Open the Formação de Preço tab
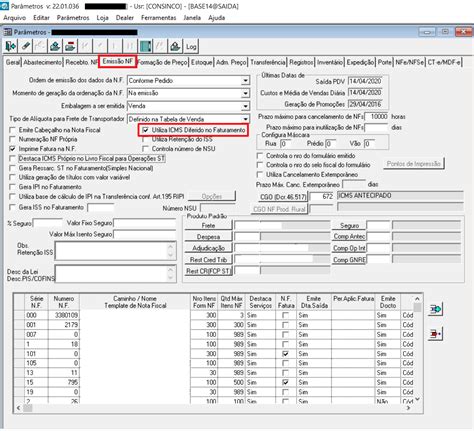 coord(163,62)
